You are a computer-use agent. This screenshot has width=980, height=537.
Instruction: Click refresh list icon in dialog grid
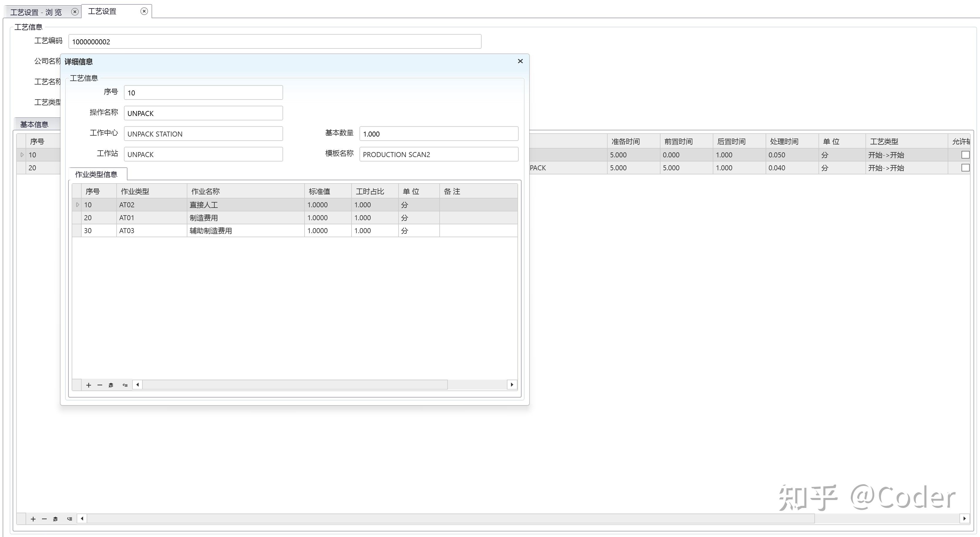tap(125, 385)
